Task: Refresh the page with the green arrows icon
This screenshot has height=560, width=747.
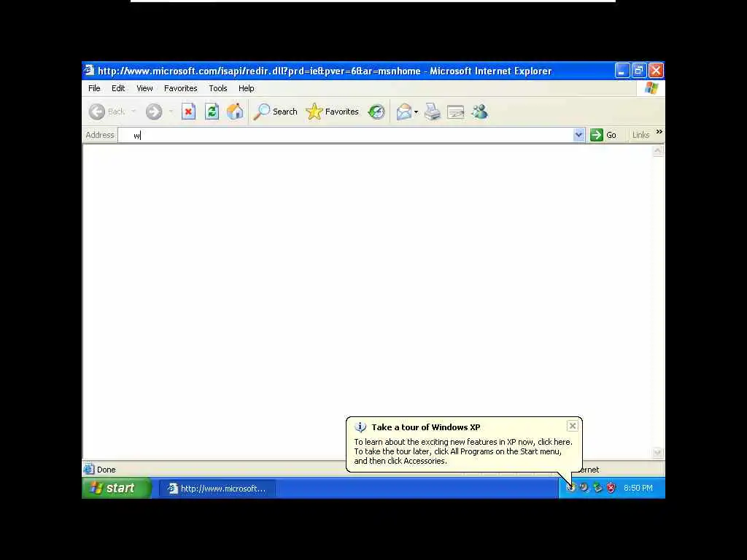Action: [212, 112]
